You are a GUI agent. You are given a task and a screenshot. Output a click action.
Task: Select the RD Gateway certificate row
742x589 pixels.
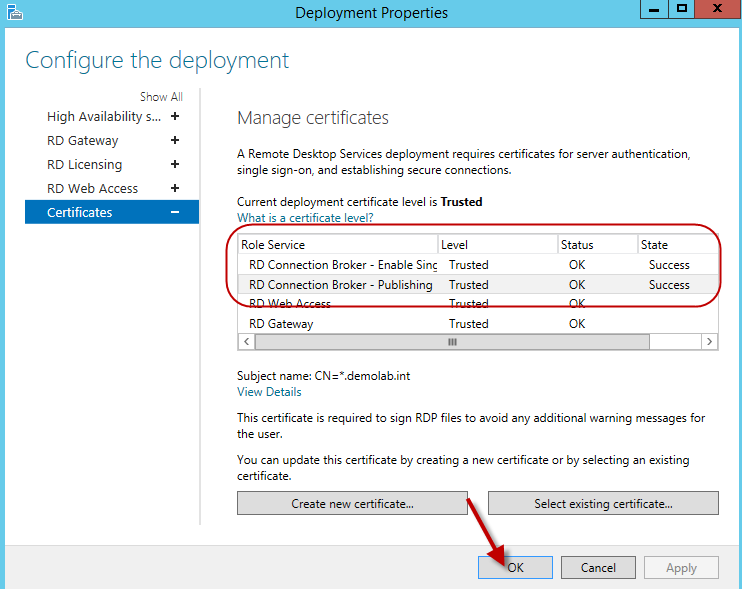(281, 324)
